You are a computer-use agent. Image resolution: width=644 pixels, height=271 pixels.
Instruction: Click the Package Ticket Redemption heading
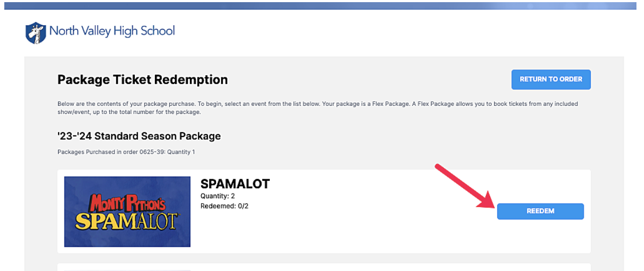pos(142,80)
